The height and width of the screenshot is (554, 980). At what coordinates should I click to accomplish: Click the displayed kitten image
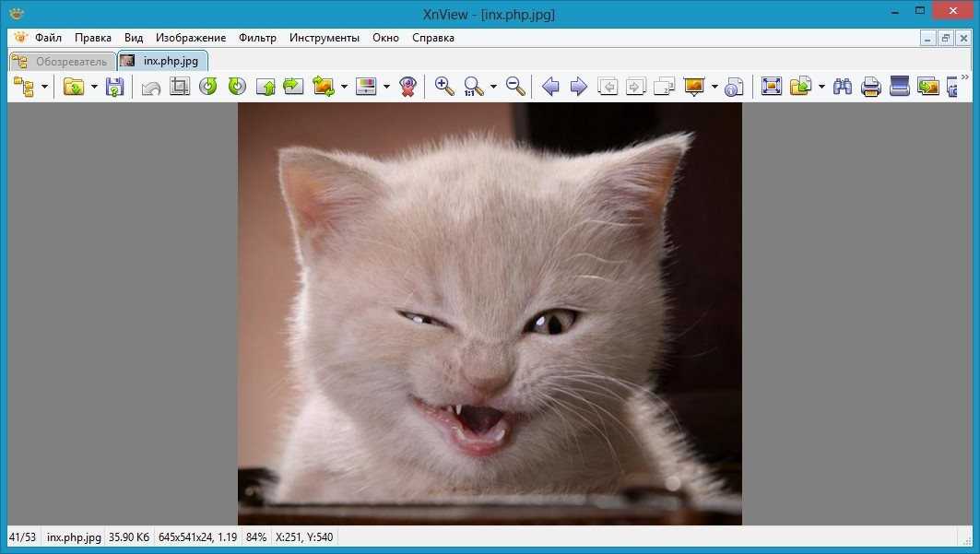pos(490,313)
